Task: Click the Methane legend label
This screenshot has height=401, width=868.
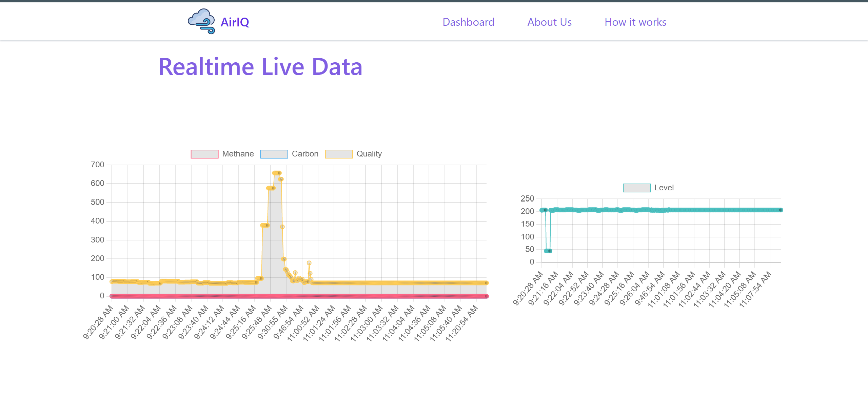Action: pos(238,154)
